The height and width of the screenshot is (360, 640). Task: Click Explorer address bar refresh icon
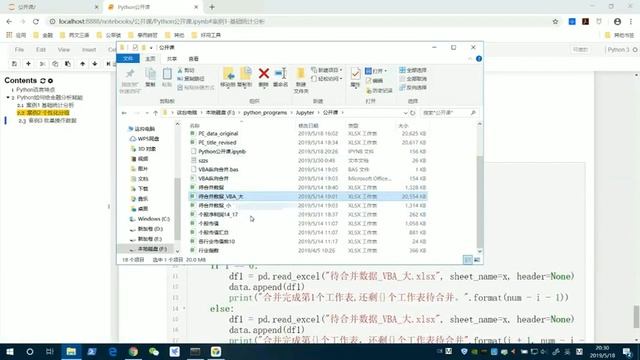click(x=413, y=113)
